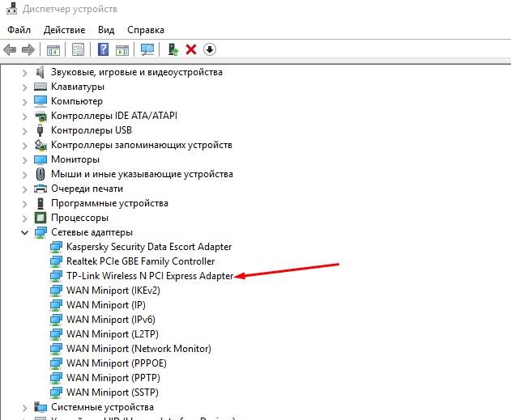
Task: Expand Мыши и иные указывающие устройства
Action: click(25, 175)
